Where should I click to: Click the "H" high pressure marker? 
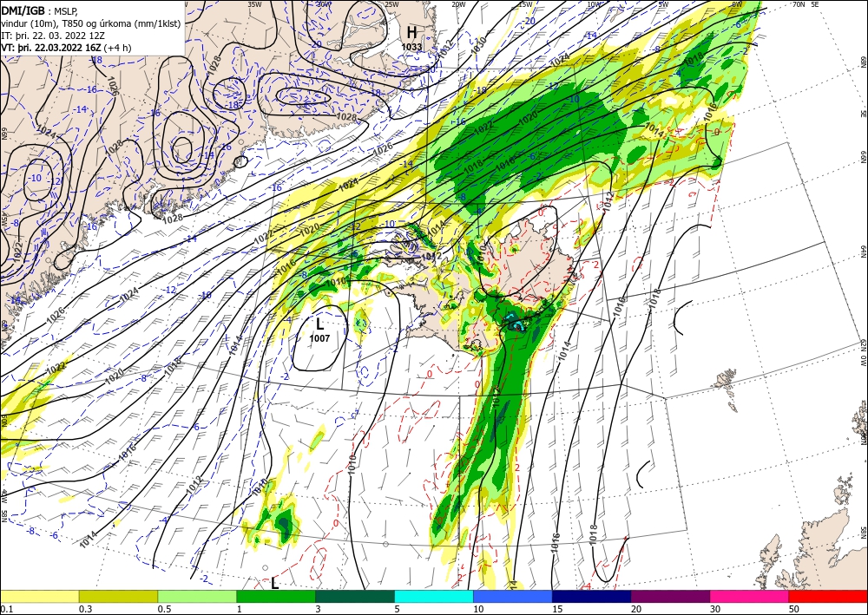(x=411, y=31)
